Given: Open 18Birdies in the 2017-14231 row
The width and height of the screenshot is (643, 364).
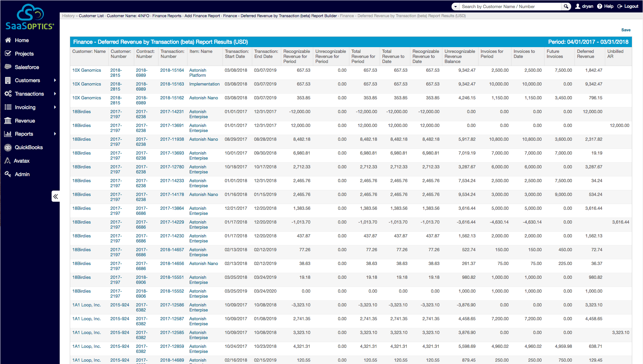Looking at the screenshot, I should click(82, 112).
